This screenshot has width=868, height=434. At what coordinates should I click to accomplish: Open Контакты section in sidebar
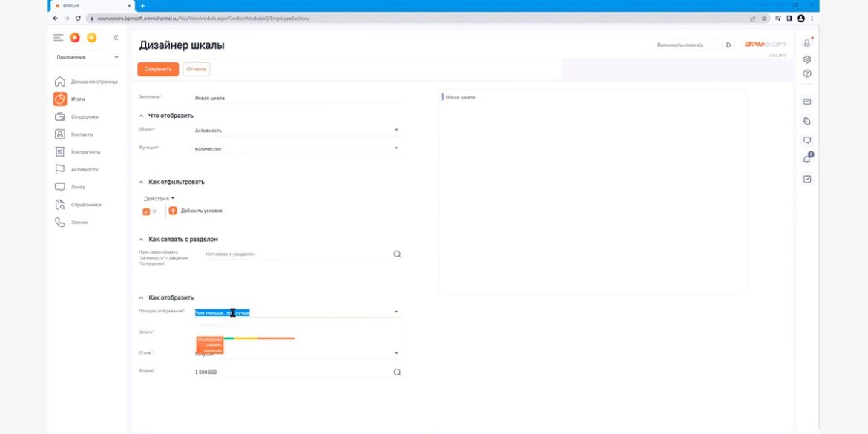82,134
